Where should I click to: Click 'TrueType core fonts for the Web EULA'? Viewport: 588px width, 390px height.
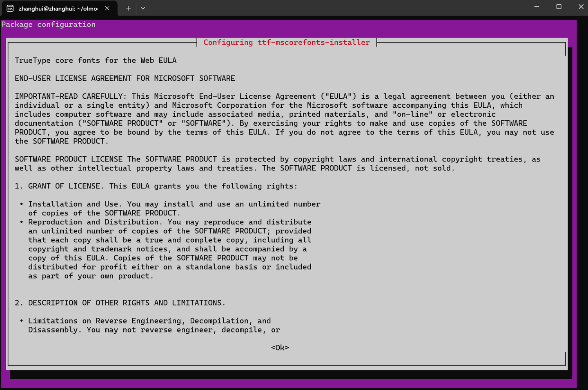coord(96,60)
